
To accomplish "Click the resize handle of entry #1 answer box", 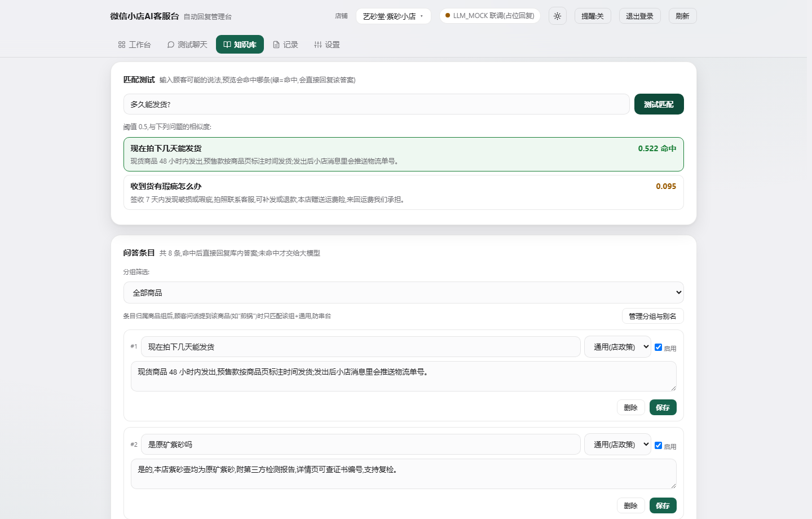I will (673, 388).
